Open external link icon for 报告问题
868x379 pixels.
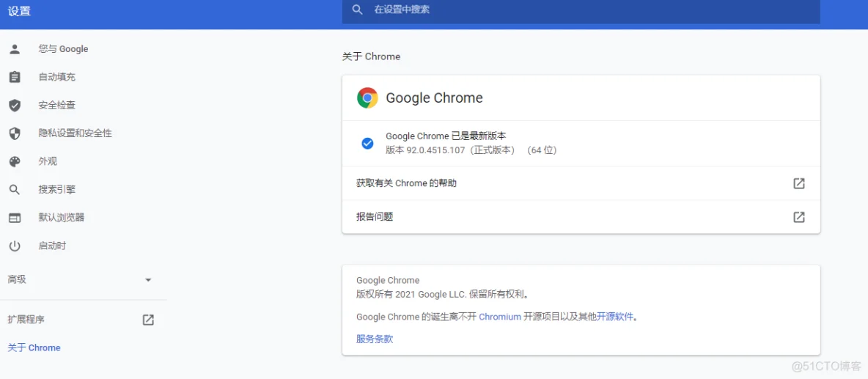[799, 217]
